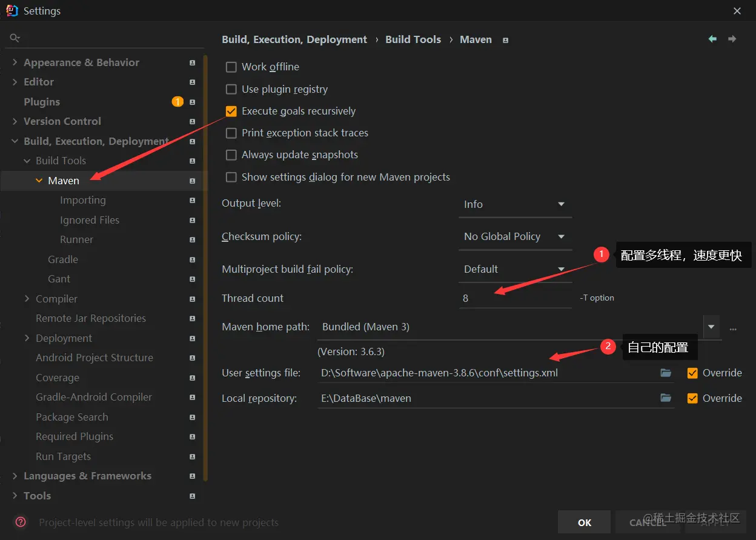This screenshot has width=756, height=540.
Task: Open Multiproject build fail policy dropdown
Action: point(515,269)
